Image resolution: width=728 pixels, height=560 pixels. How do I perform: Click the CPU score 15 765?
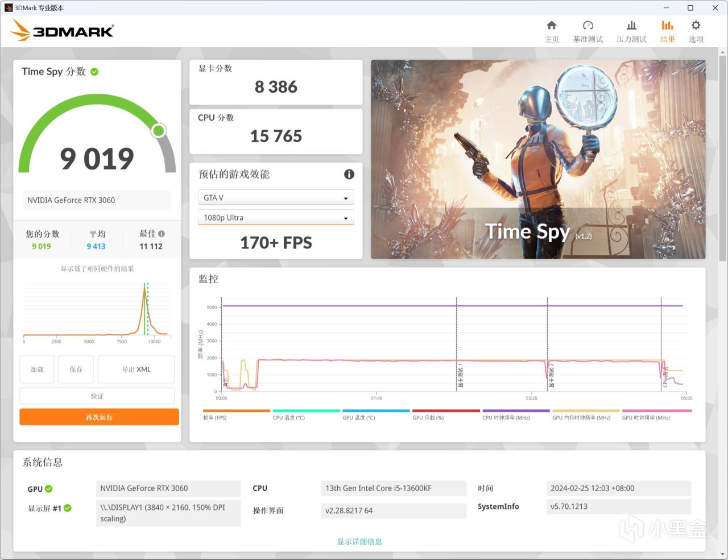(276, 136)
